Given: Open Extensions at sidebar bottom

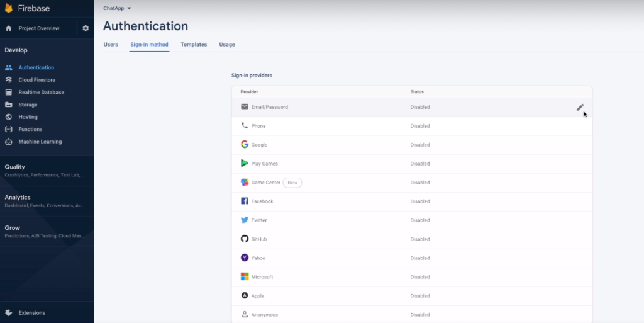Looking at the screenshot, I should click(x=31, y=312).
